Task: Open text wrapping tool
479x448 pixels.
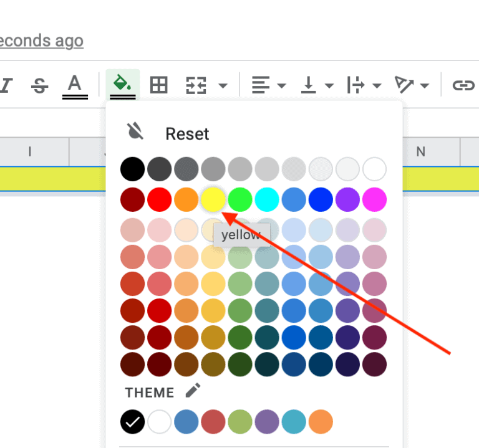Action: pos(356,85)
